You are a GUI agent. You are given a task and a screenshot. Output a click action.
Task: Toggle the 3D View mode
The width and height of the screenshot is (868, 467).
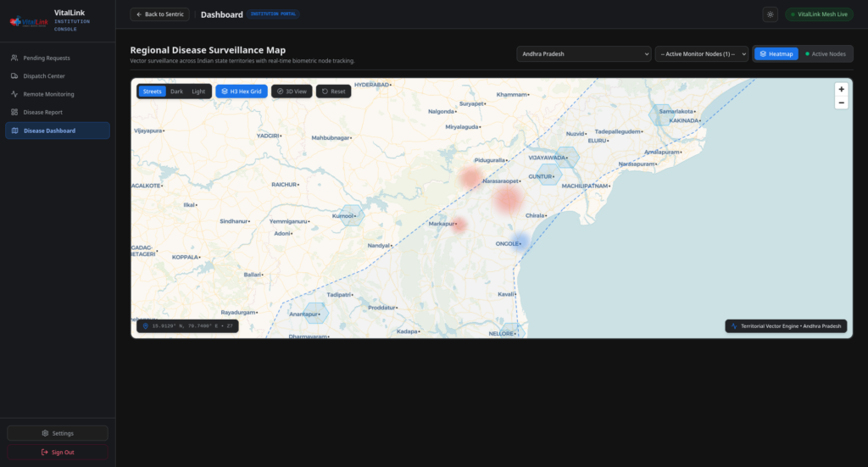[292, 92]
